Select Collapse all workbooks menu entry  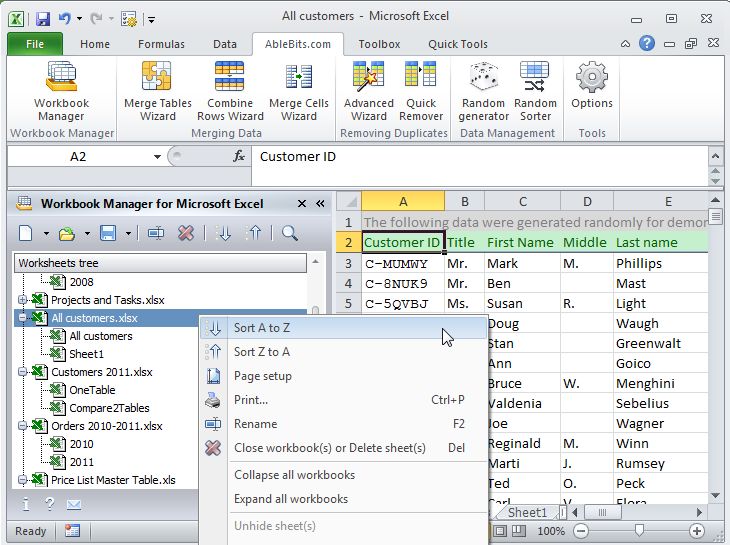pyautogui.click(x=344, y=475)
